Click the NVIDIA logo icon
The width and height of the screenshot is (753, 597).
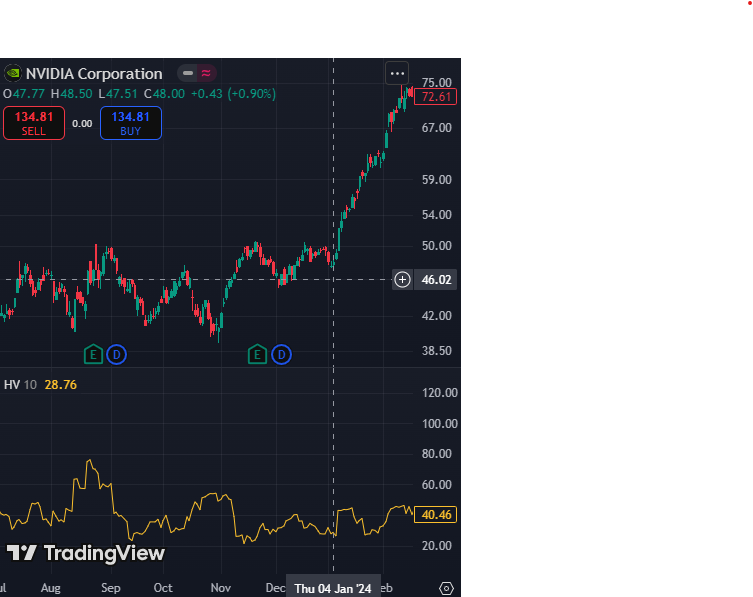(13, 73)
